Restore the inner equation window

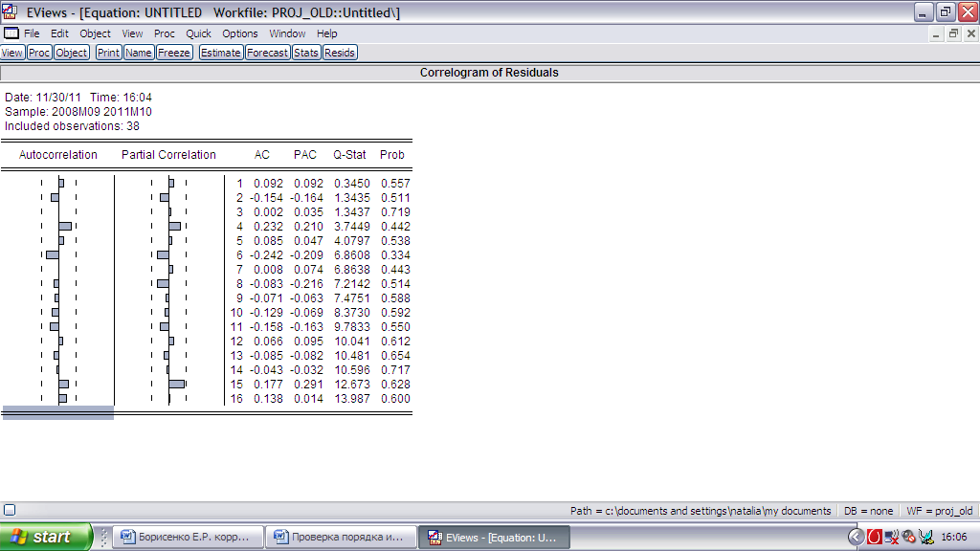click(x=953, y=33)
